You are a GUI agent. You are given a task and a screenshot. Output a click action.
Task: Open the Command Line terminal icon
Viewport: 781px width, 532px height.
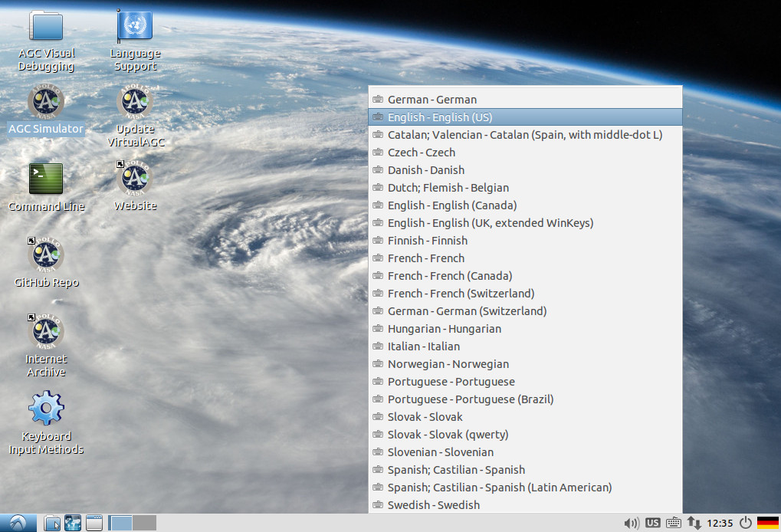pyautogui.click(x=46, y=179)
